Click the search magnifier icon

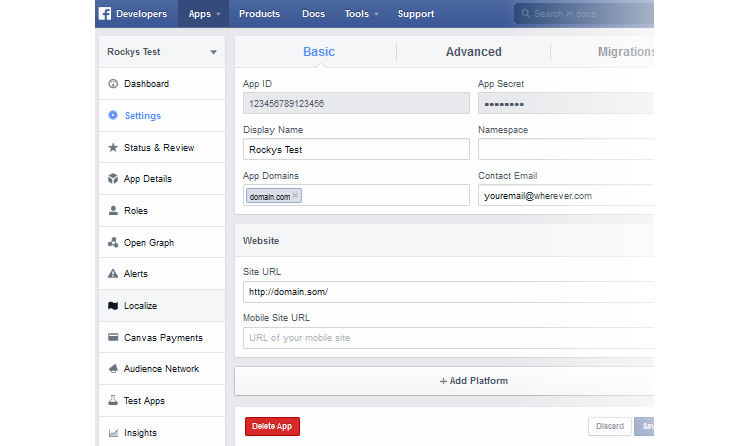coord(525,13)
